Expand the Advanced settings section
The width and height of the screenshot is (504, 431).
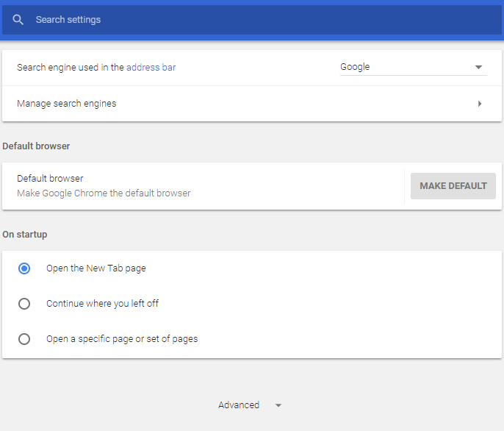(x=250, y=405)
